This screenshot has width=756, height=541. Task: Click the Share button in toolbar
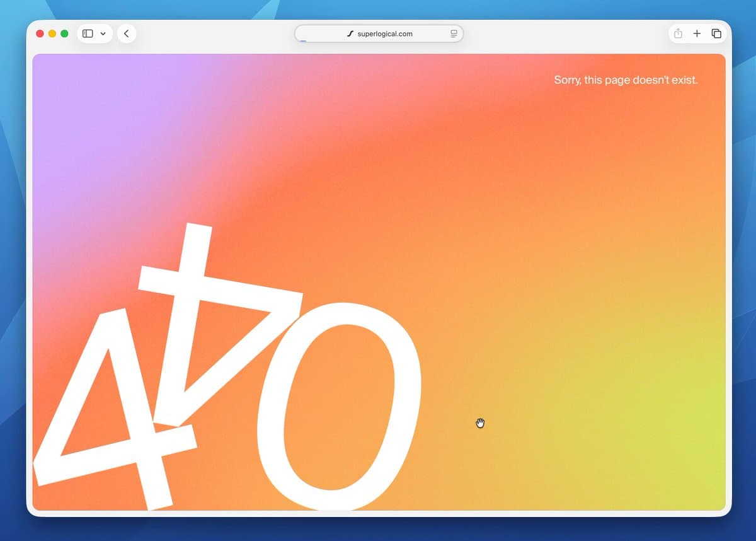click(678, 33)
